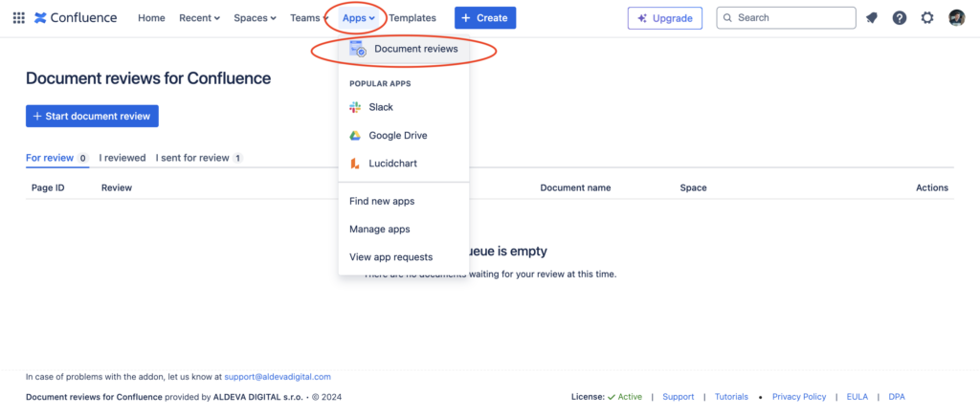
Task: Expand the Teams dropdown
Action: click(309, 18)
